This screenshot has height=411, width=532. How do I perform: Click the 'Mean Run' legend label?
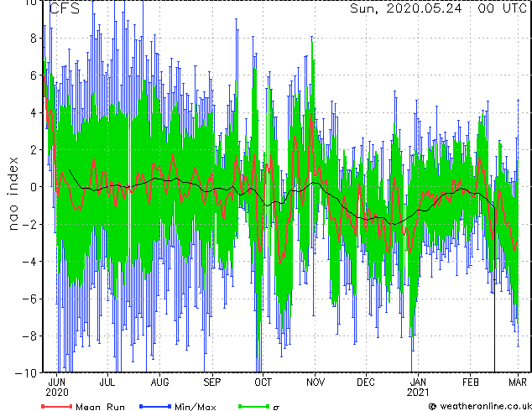[100, 407]
